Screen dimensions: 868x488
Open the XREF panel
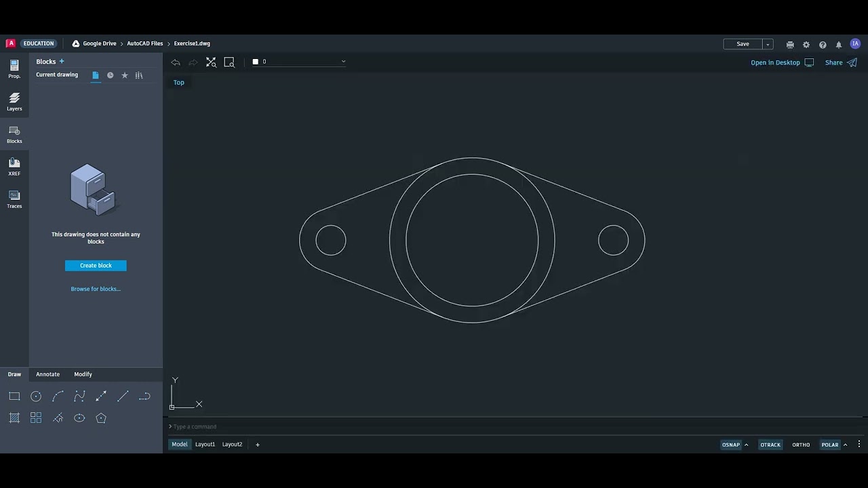coord(14,167)
